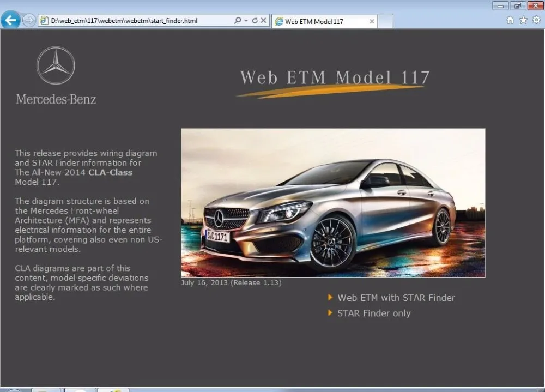Open Favorites with the star icon
The image size is (545, 392).
[x=523, y=20]
